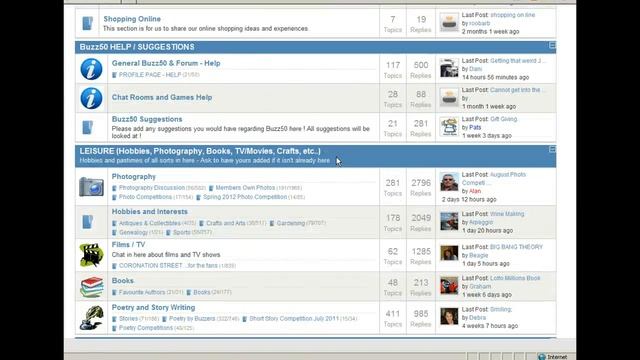Collapse the Buzz50 HELP / SUGGESTIONS section
Viewport: 640px width, 360px height.
(552, 45)
